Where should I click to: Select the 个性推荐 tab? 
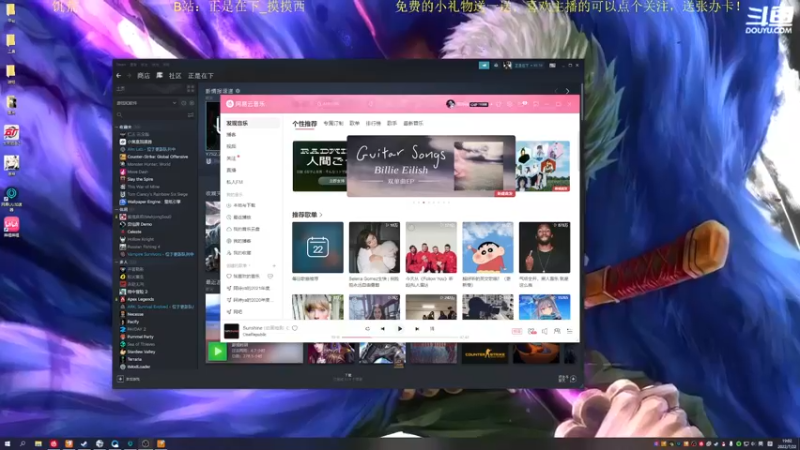tap(305, 123)
